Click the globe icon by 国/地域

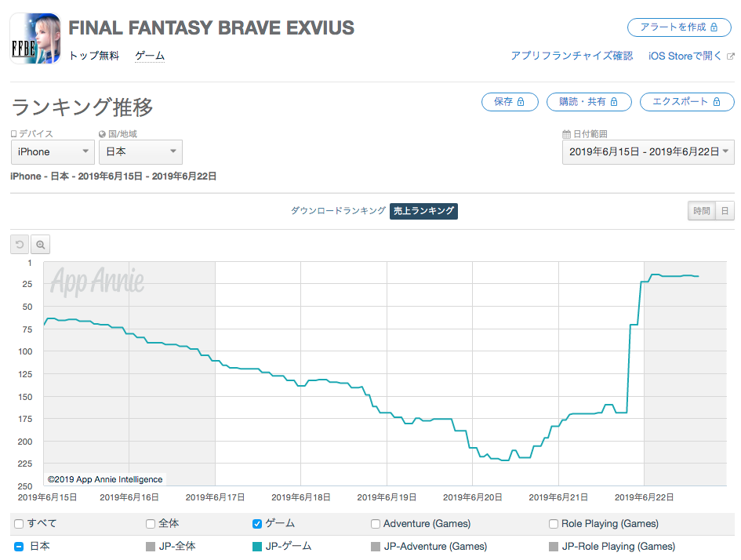(102, 134)
